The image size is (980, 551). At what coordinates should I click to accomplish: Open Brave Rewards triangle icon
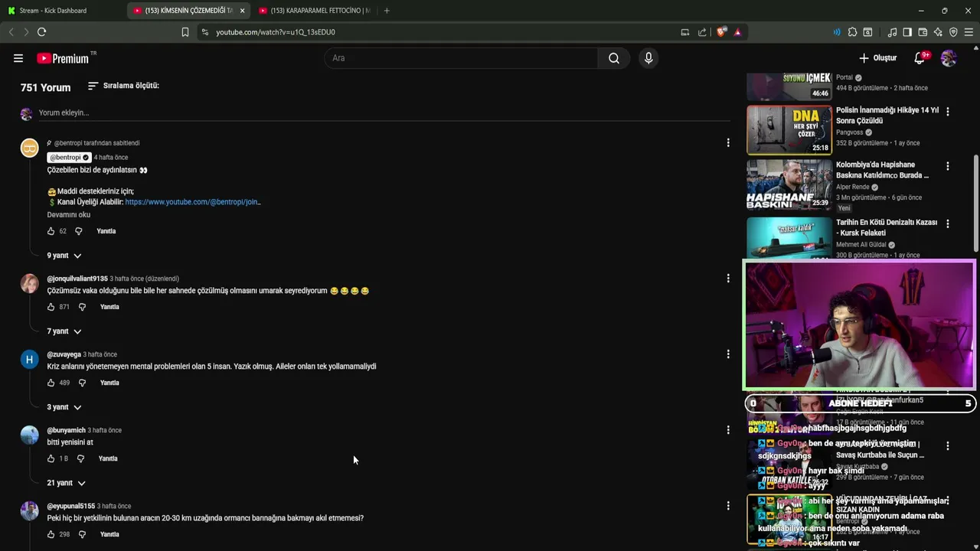[x=737, y=32]
